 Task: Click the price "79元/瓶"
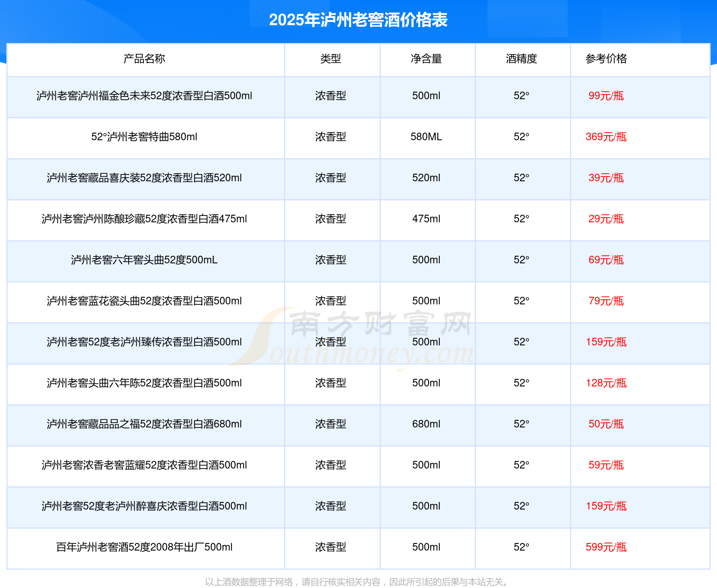click(x=606, y=301)
